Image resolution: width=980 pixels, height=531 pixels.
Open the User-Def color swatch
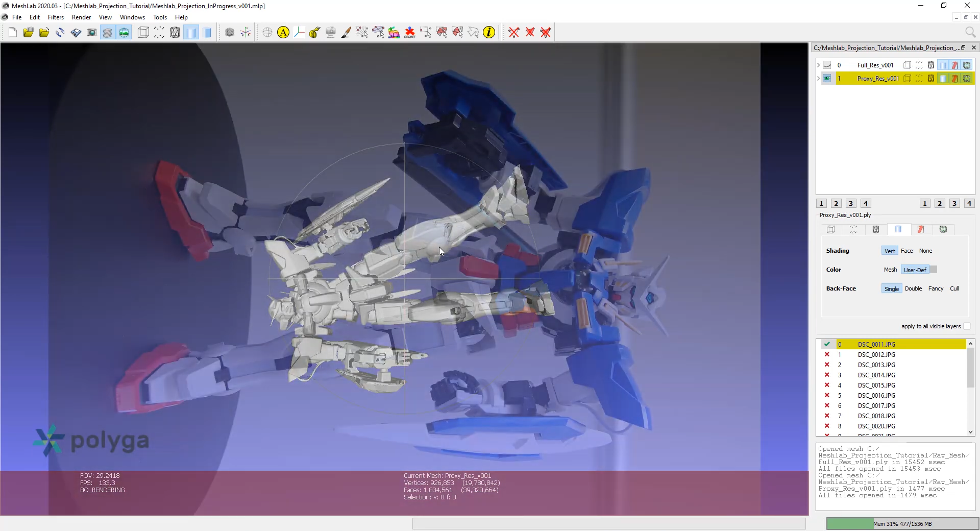tap(933, 270)
